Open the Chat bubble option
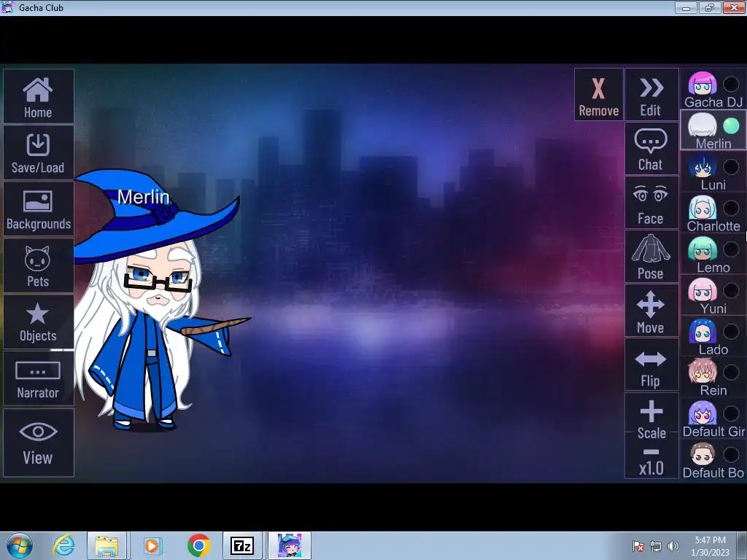The height and width of the screenshot is (560, 747). pos(651,149)
